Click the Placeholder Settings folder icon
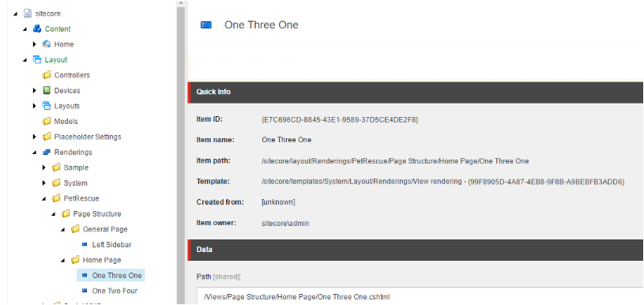 (47, 137)
